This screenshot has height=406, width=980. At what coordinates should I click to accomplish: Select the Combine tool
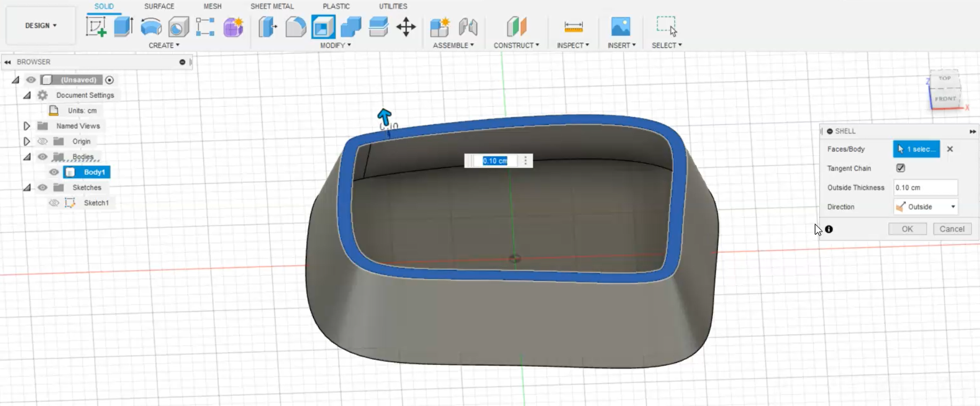click(351, 27)
